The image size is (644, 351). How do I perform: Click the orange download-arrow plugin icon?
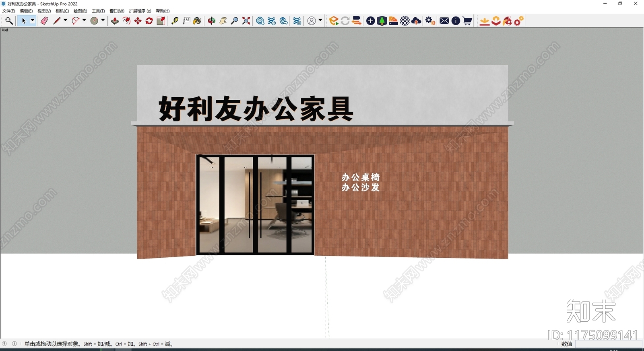click(485, 21)
